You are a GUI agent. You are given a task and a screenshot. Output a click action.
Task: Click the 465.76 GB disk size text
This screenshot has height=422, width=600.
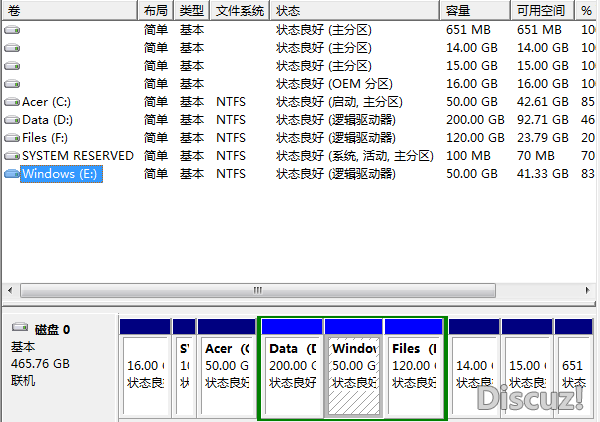[40, 363]
